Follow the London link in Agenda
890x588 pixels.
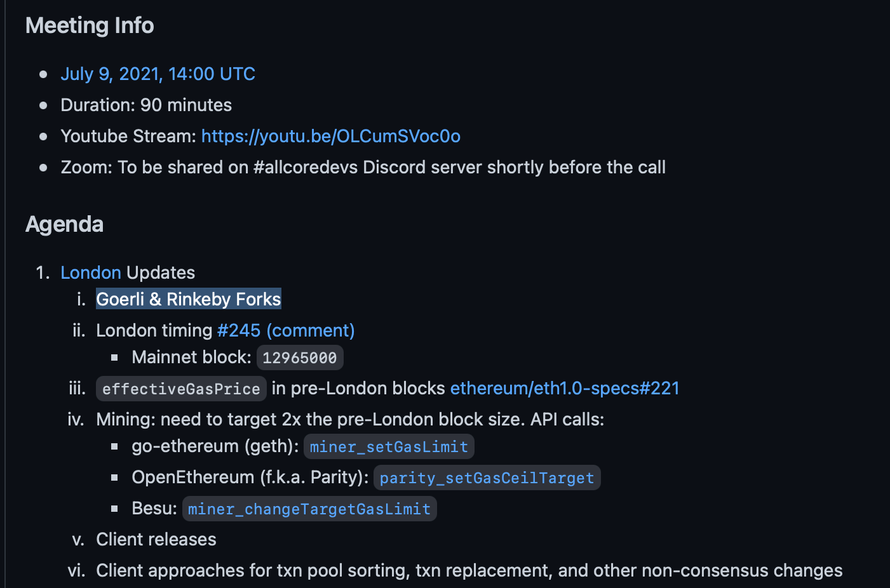[90, 273]
